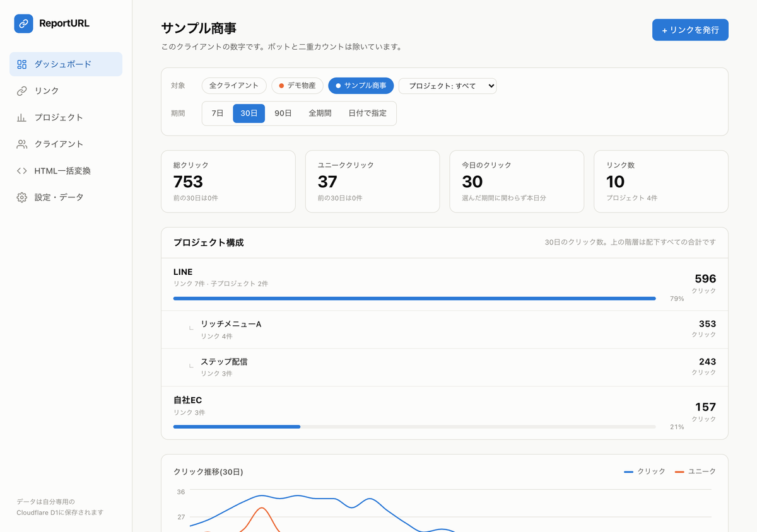
Task: Click the 157 click count value
Action: click(706, 407)
